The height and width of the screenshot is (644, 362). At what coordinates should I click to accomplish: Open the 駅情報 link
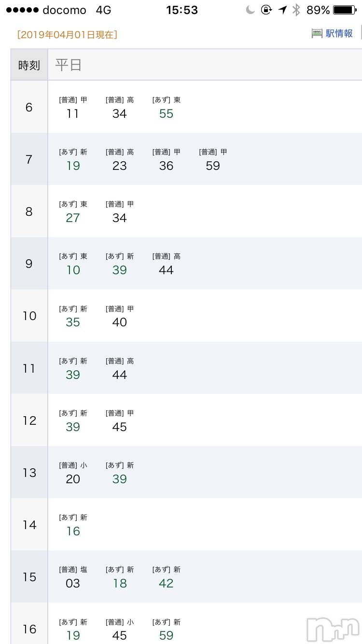click(x=339, y=33)
